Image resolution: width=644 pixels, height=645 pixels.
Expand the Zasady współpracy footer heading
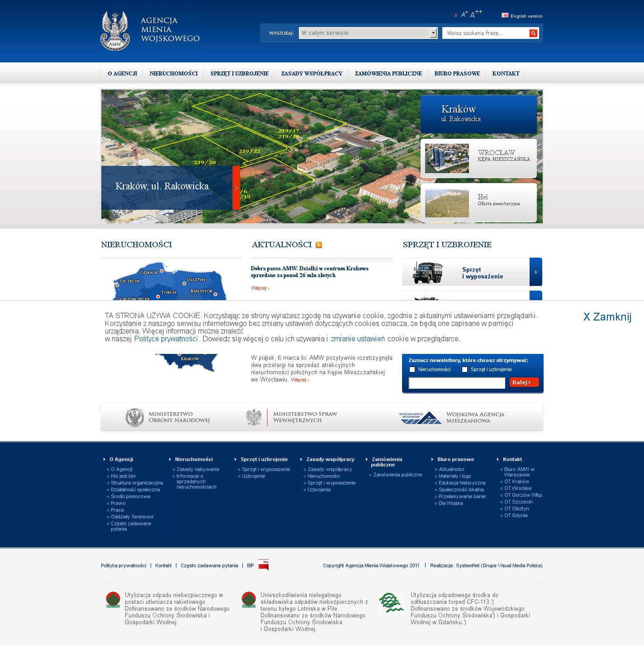click(x=330, y=459)
